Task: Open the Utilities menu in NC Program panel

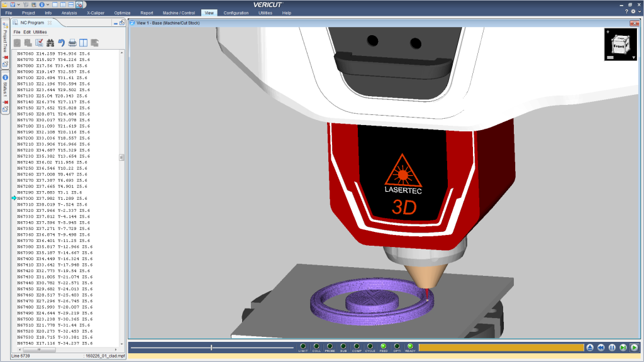Action: [x=40, y=32]
